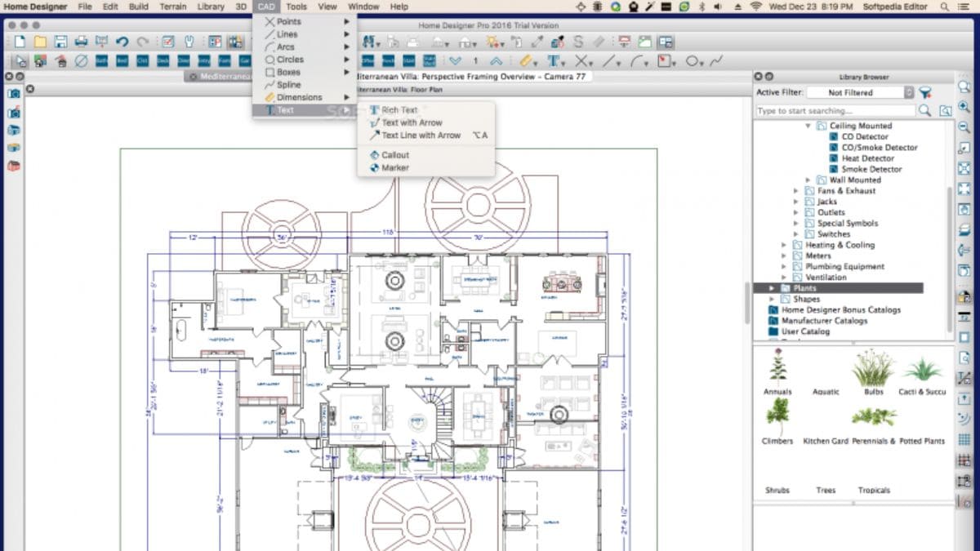Select Heat Detector library item
This screenshot has height=551, width=980.
(x=868, y=158)
